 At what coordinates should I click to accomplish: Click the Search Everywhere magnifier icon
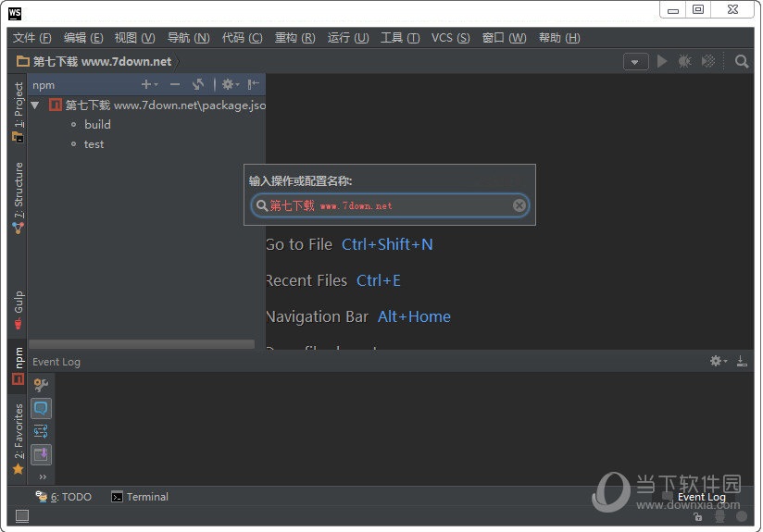click(742, 61)
